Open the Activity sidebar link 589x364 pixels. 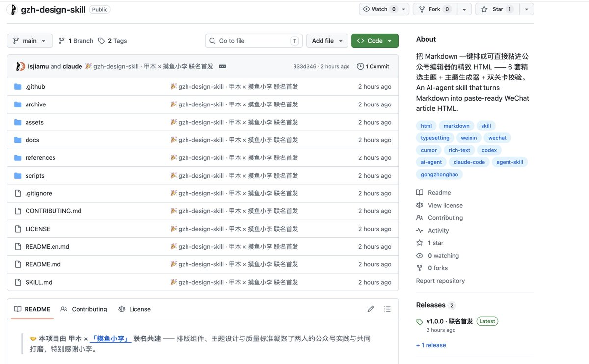(x=432, y=231)
